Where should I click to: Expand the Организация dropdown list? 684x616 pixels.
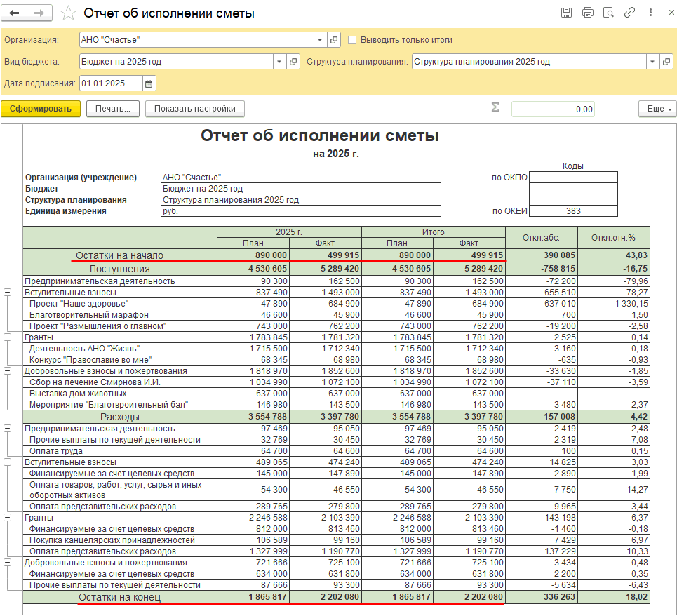(321, 40)
